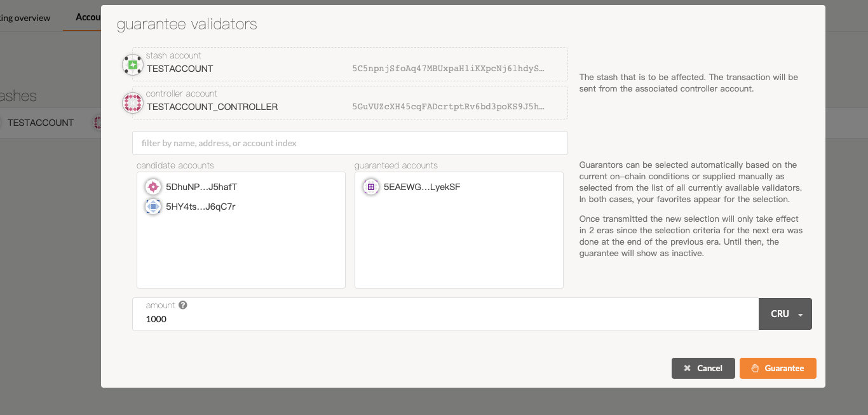
Task: Click the hand icon on Guarantee
Action: click(x=755, y=369)
